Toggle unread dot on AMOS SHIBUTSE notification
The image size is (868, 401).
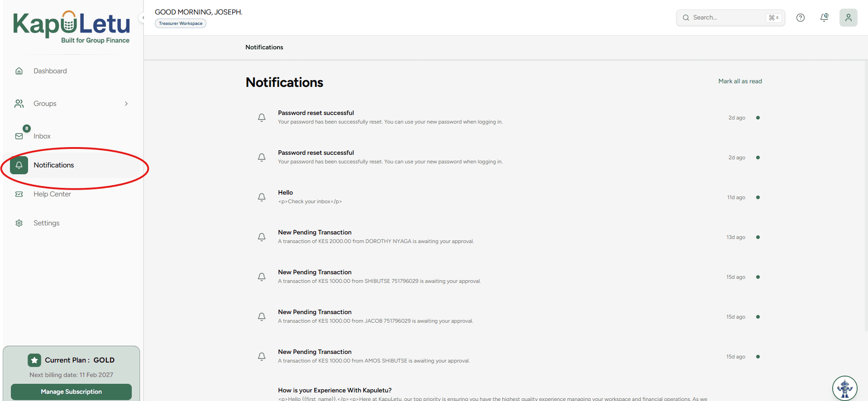pos(758,357)
